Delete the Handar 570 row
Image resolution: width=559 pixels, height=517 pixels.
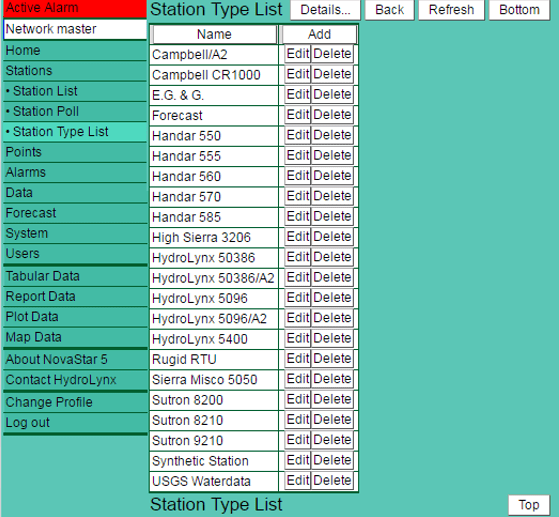(332, 196)
